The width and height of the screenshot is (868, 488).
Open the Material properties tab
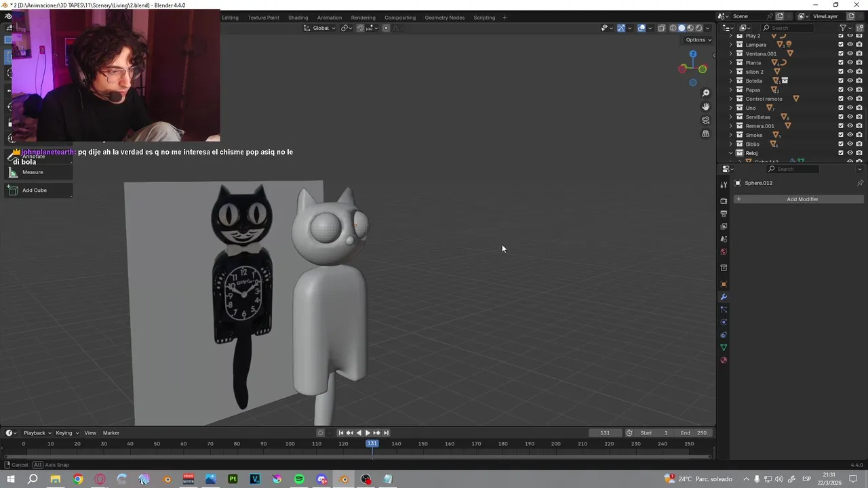724,360
